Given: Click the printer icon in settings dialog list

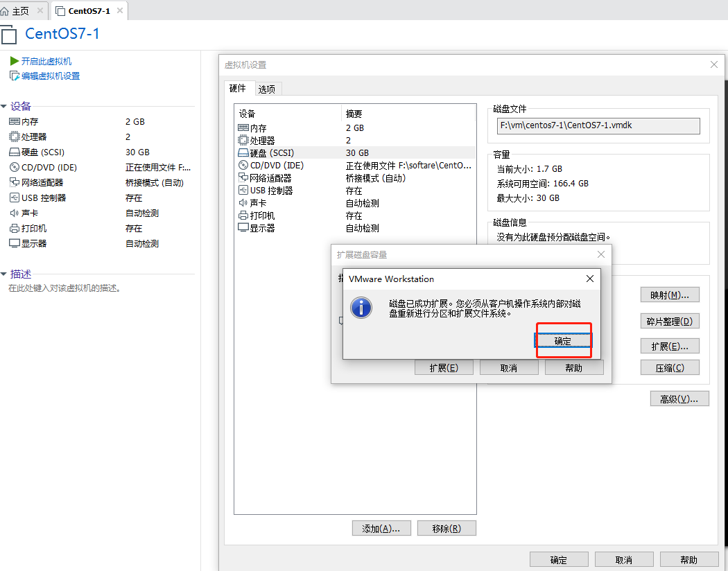Looking at the screenshot, I should [243, 216].
